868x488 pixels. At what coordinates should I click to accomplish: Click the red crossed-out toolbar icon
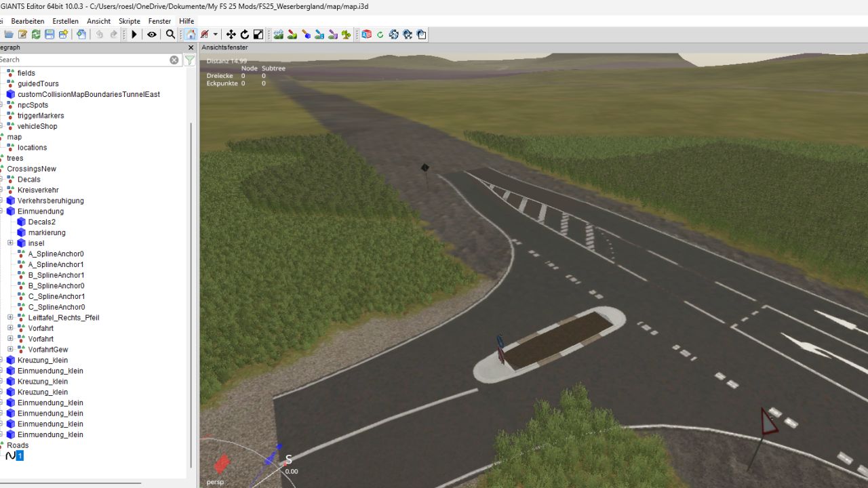coord(204,35)
